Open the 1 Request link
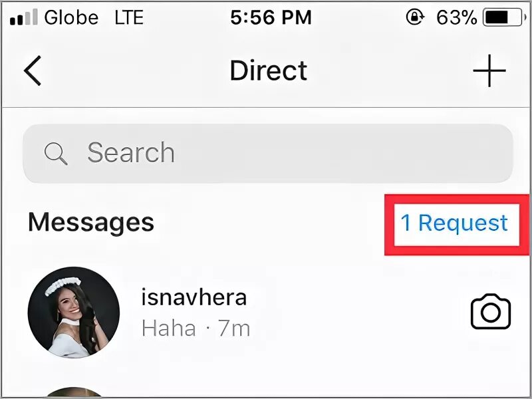The width and height of the screenshot is (532, 399). point(454,223)
